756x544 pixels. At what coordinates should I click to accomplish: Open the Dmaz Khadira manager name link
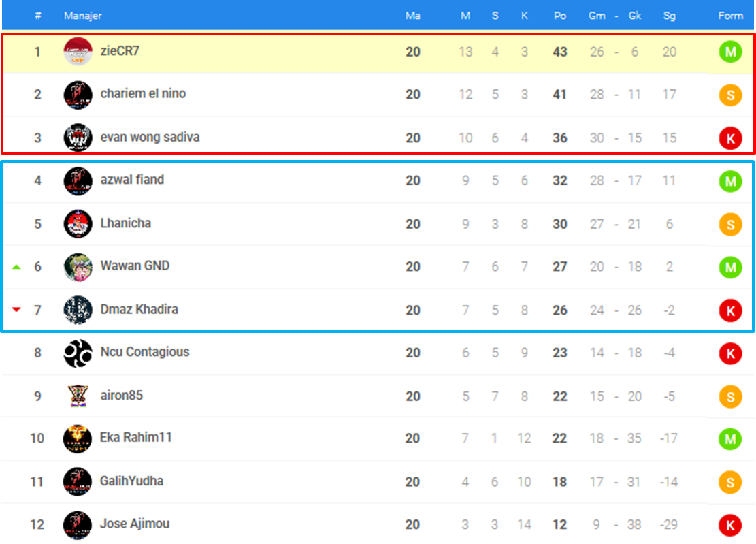coord(139,309)
